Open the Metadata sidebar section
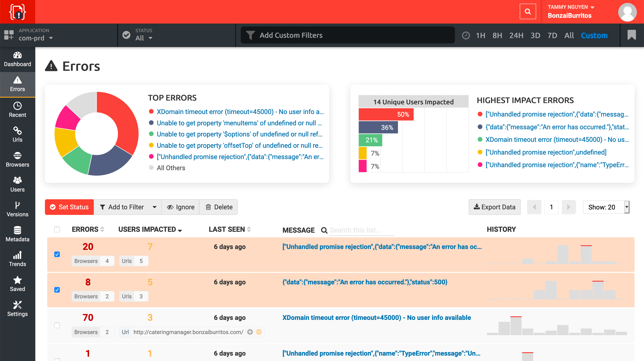The height and width of the screenshot is (361, 644). [x=17, y=234]
